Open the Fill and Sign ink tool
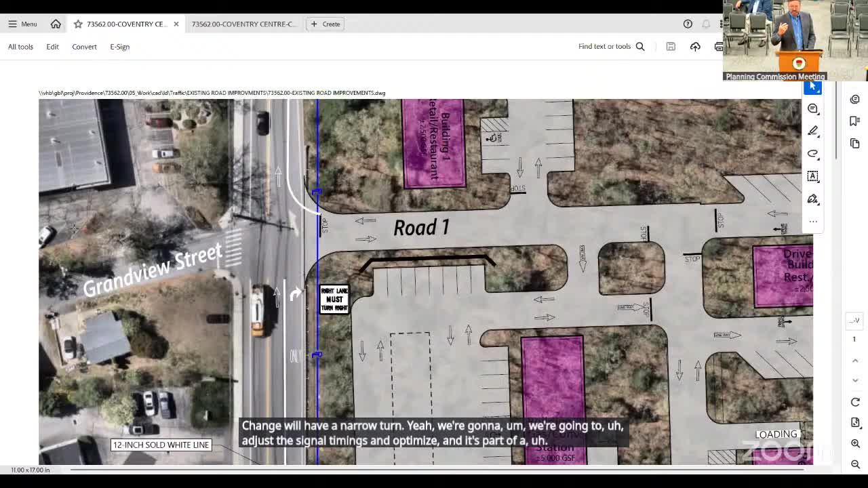868x488 pixels. 813,199
